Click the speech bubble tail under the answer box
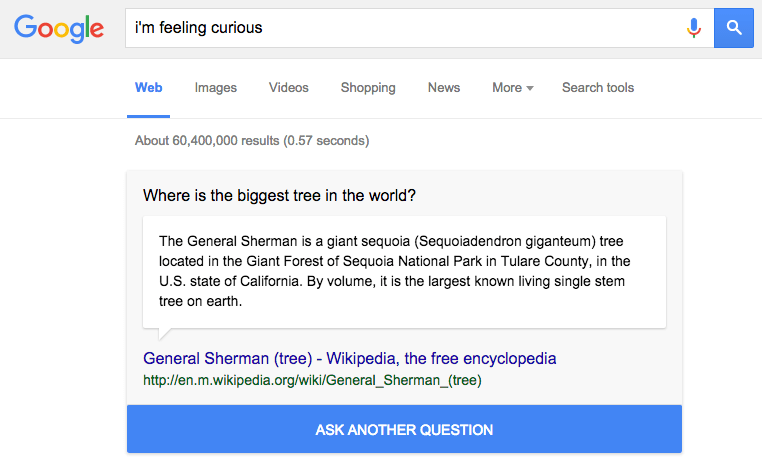Screen dimensions: 762x475 point(164,334)
